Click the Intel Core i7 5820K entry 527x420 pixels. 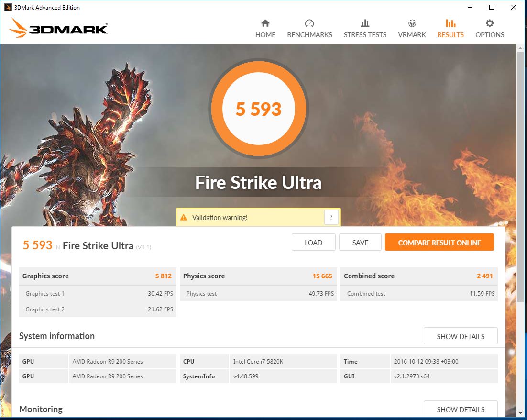[258, 362]
